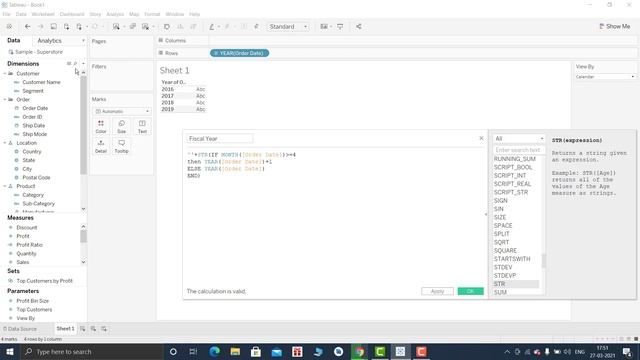Image resolution: width=640 pixels, height=360 pixels.
Task: Click the Pin/fix axes toolbar icon
Action: coord(256,27)
